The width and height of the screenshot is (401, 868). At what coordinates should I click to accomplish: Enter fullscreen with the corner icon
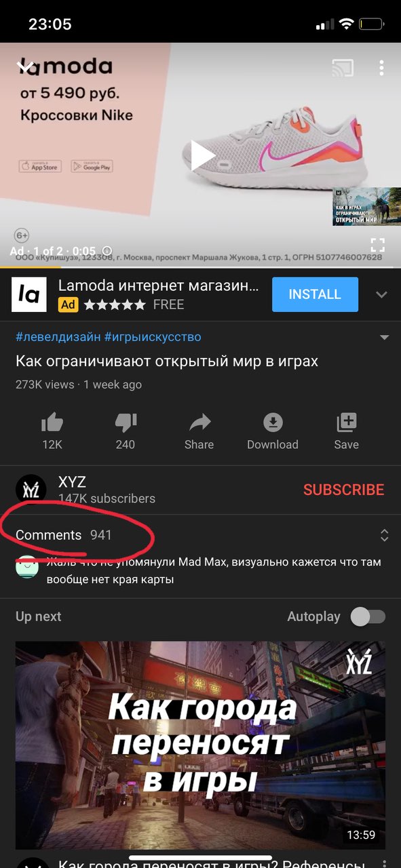(377, 245)
